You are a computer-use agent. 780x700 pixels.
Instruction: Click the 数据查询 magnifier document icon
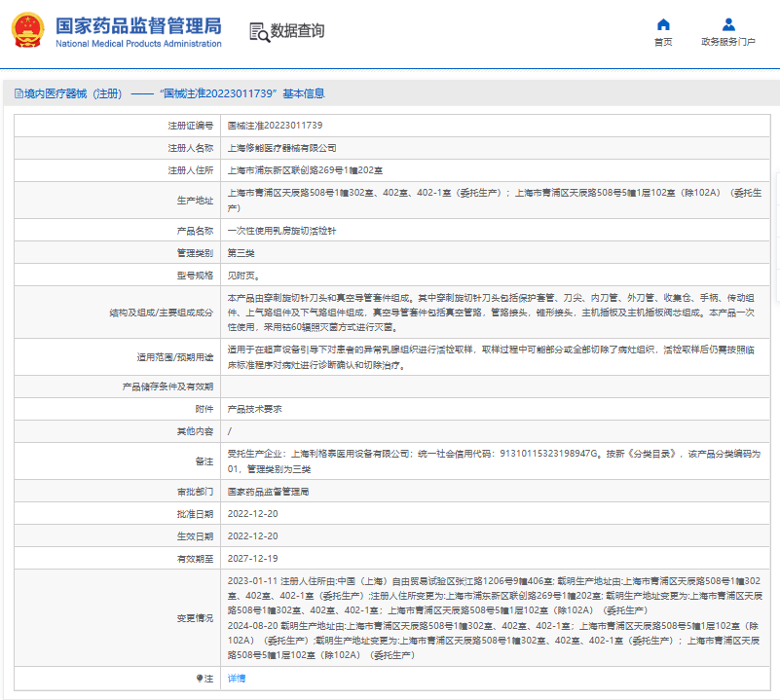tap(259, 31)
